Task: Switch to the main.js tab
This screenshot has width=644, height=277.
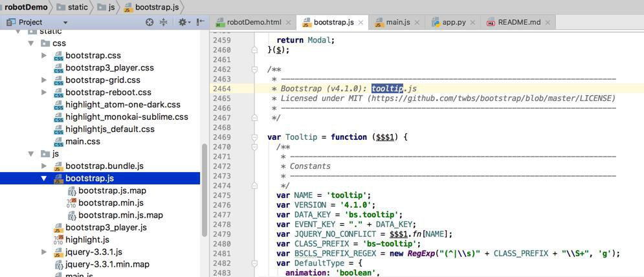Action: tap(392, 22)
